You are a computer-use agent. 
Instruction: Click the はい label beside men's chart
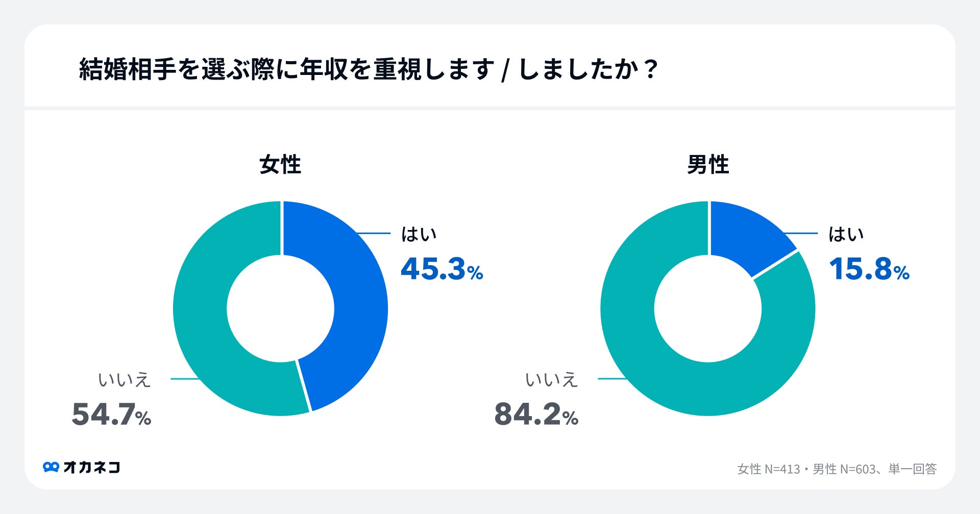coord(846,234)
